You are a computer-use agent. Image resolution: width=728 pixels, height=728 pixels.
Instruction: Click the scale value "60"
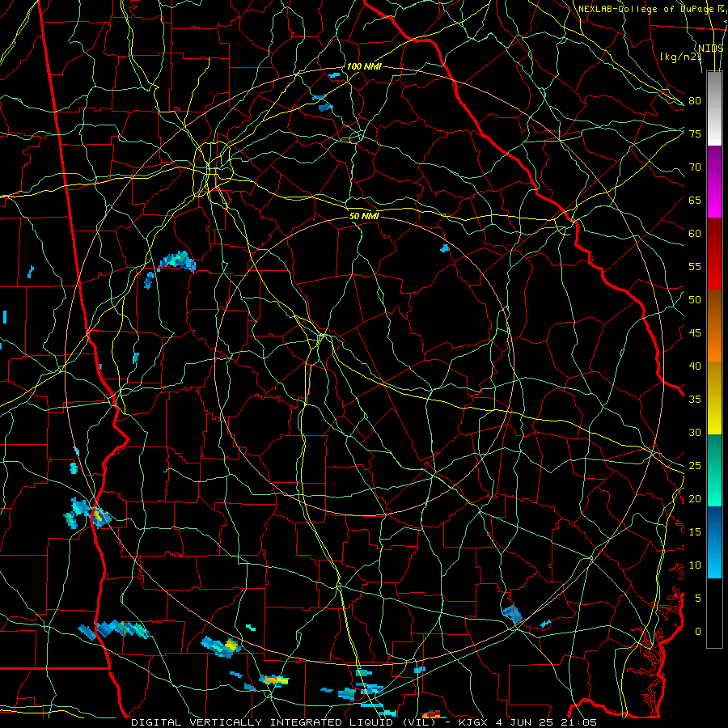tap(695, 234)
